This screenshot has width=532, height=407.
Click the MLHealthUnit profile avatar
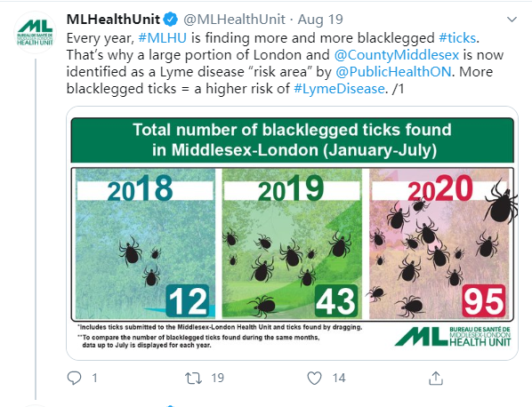[x=35, y=33]
